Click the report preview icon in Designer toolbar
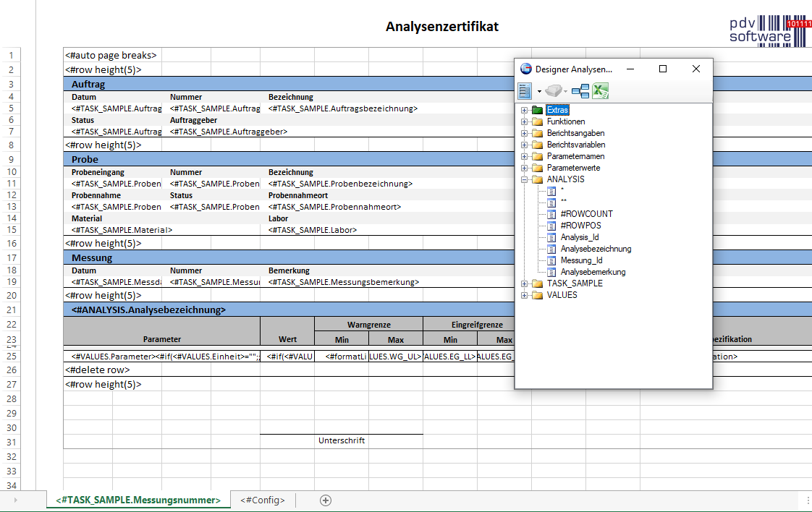Screen dimensions: 812x512 tap(525, 91)
